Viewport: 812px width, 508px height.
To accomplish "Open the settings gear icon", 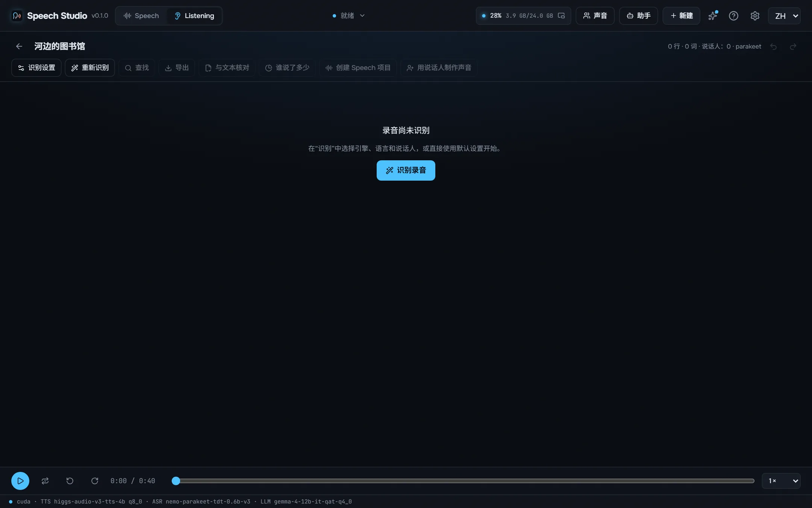I will [x=755, y=16].
